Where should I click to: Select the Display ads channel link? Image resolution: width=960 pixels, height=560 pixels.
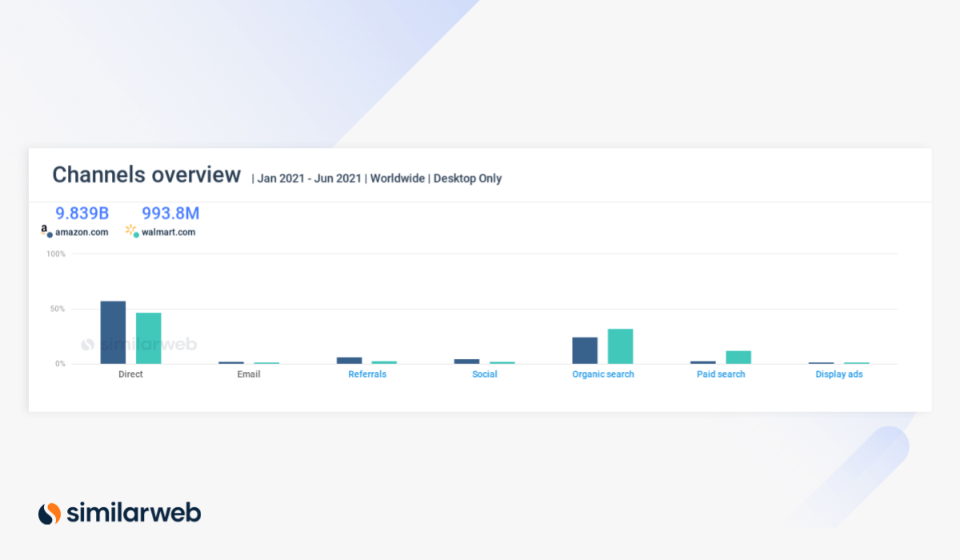[839, 374]
